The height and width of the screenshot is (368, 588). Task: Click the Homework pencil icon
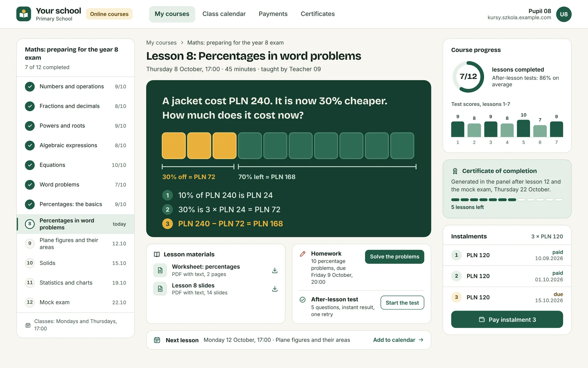click(302, 254)
